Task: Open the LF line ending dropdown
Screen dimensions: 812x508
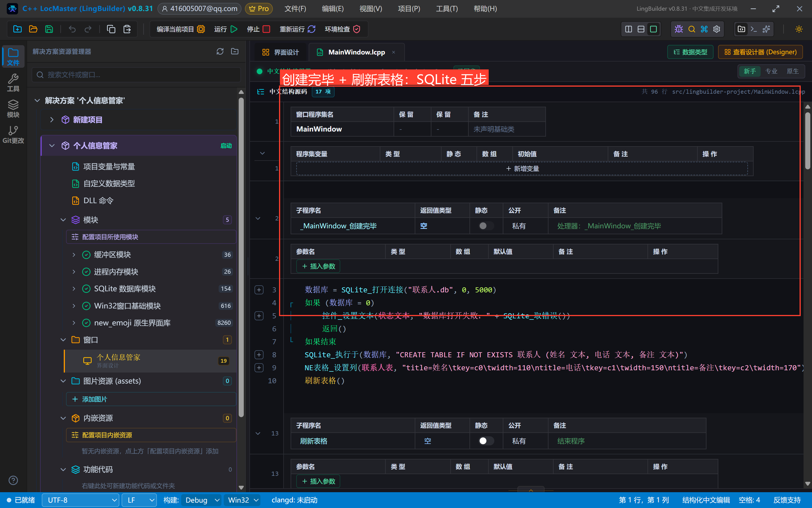Action: (x=139, y=500)
